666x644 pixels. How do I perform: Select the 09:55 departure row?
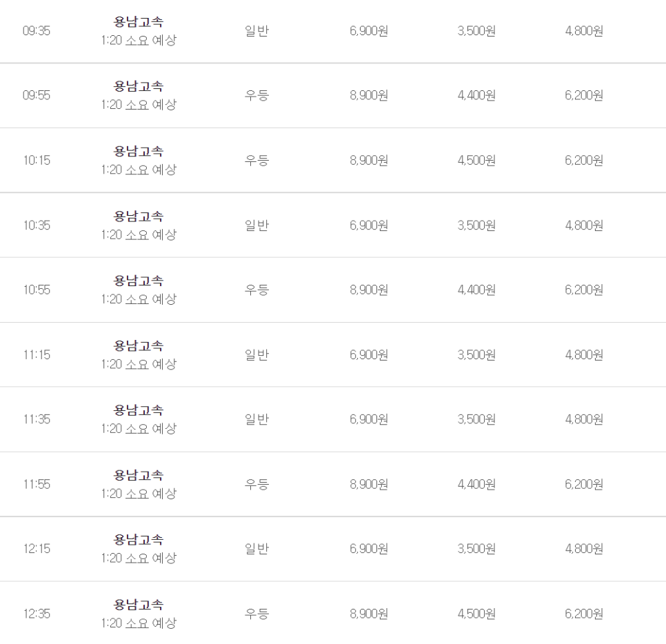(x=333, y=96)
